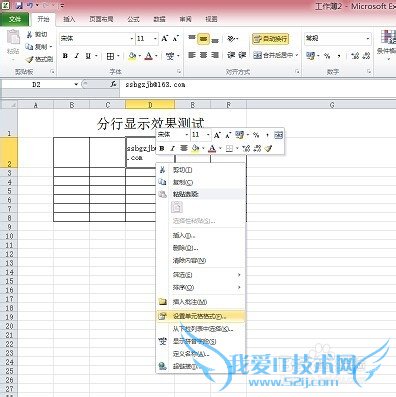Choose 复制(C) in the context menu
The height and width of the screenshot is (397, 396).
pos(201,182)
